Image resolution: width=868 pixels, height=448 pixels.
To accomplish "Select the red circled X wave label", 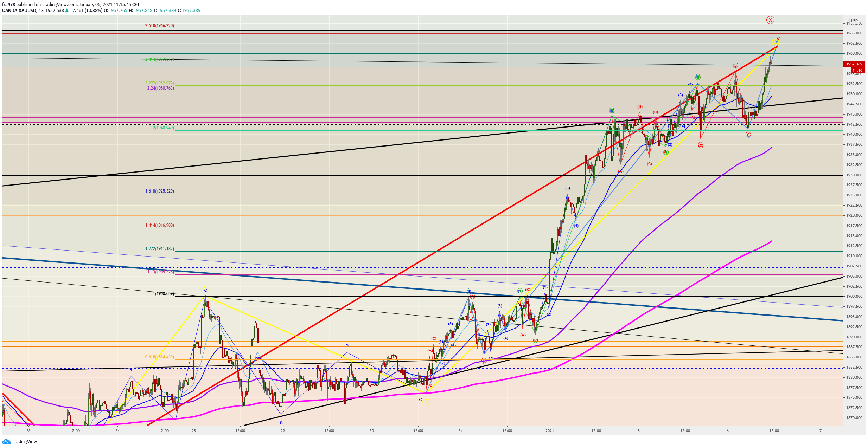I will tap(770, 20).
